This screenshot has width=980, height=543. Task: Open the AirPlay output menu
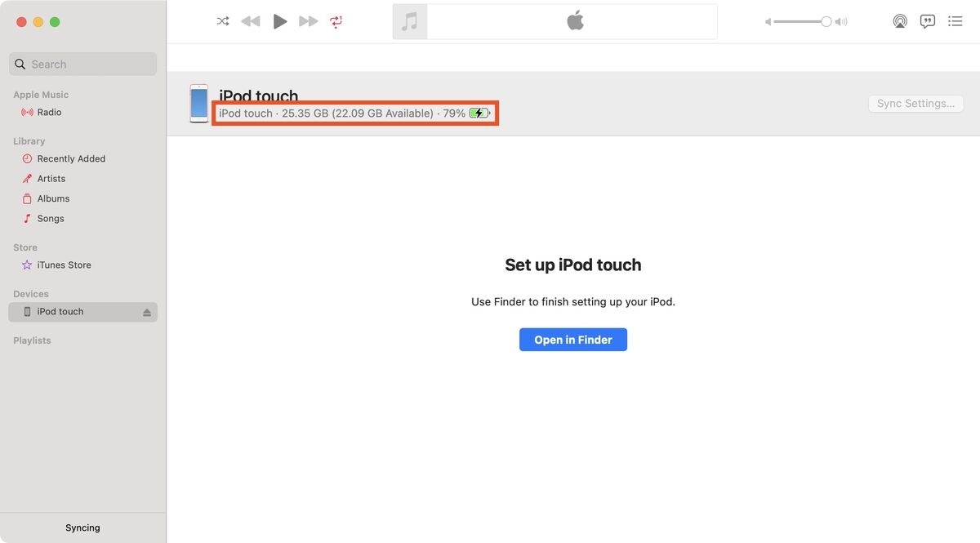[900, 21]
